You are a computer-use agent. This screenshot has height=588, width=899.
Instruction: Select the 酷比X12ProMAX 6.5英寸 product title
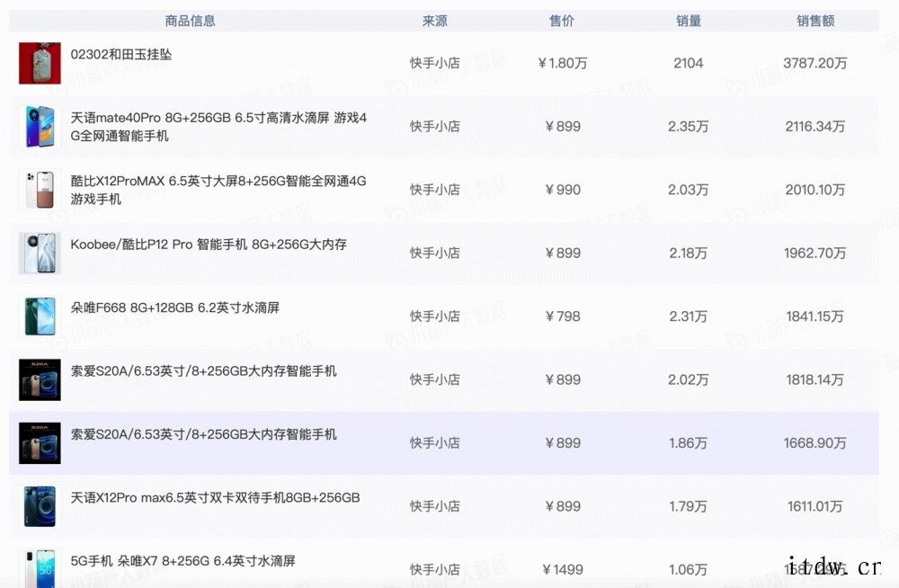tap(218, 190)
